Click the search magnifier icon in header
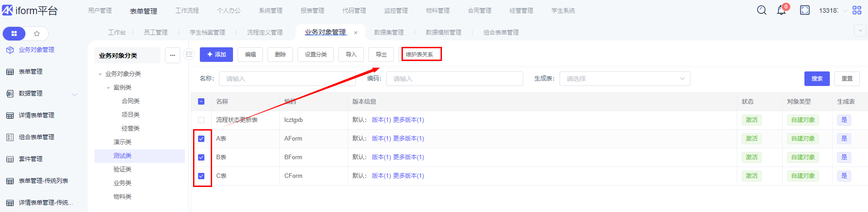 762,10
